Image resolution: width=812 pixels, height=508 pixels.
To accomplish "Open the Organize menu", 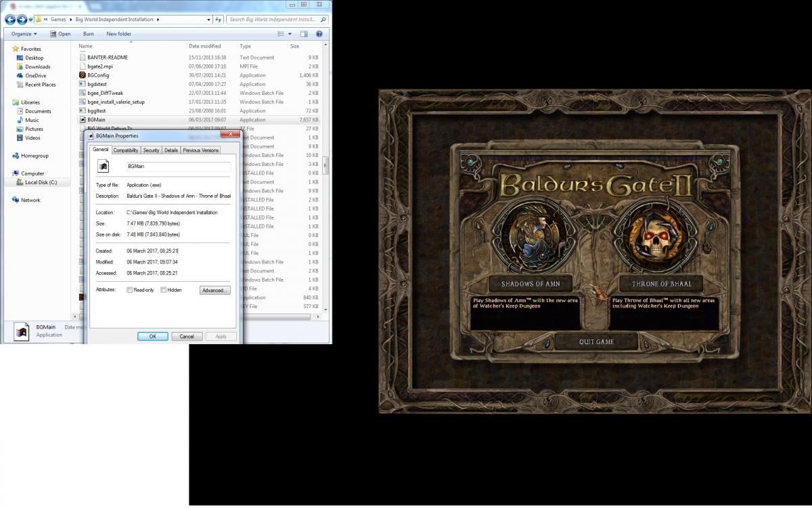I will tap(24, 33).
